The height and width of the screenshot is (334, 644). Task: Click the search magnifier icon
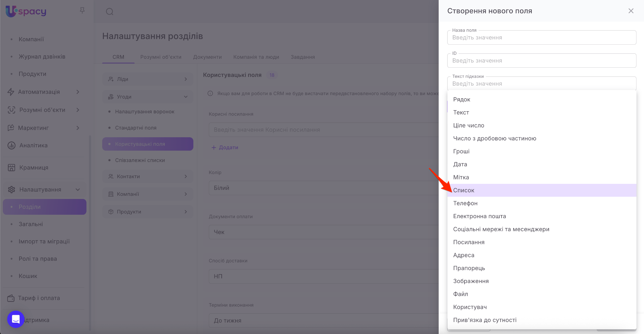pyautogui.click(x=109, y=12)
